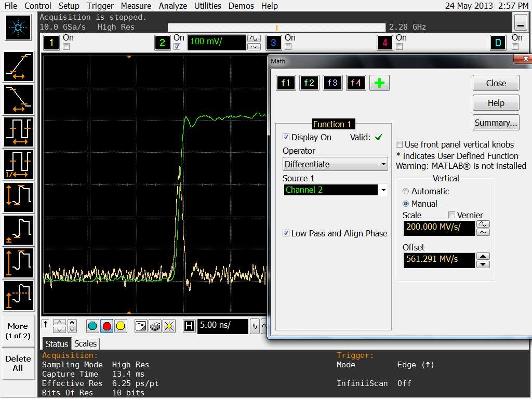Open the Measure menu

136,6
